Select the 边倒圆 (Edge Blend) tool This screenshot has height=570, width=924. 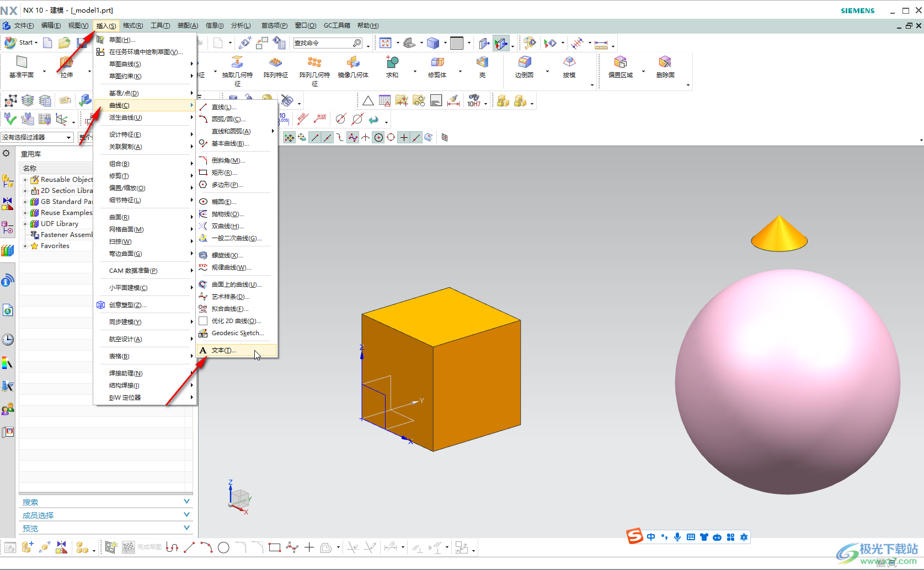coord(524,62)
